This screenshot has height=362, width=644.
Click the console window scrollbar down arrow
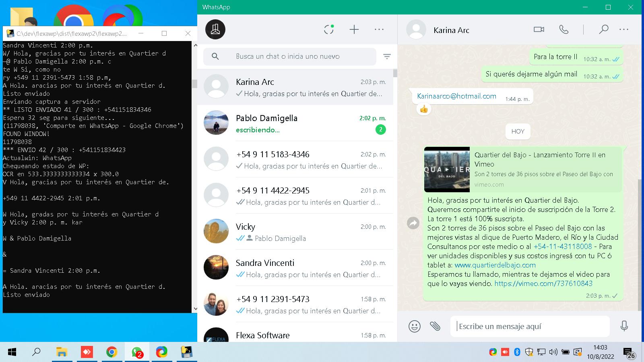(195, 309)
